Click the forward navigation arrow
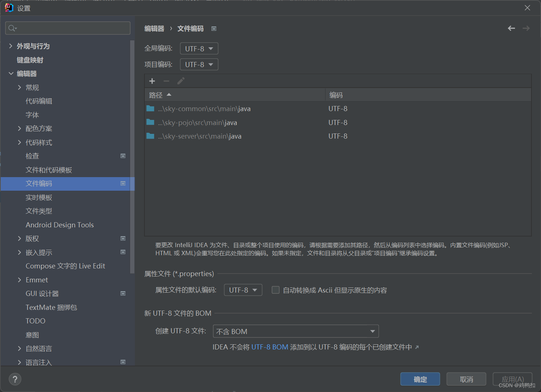Image resolution: width=541 pixels, height=392 pixels. point(526,28)
